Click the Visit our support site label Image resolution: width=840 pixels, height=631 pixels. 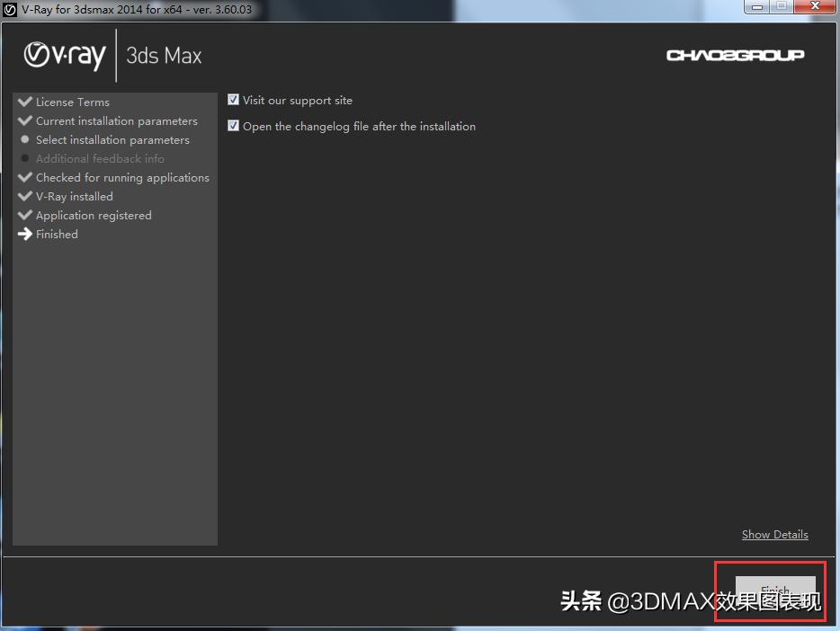298,100
